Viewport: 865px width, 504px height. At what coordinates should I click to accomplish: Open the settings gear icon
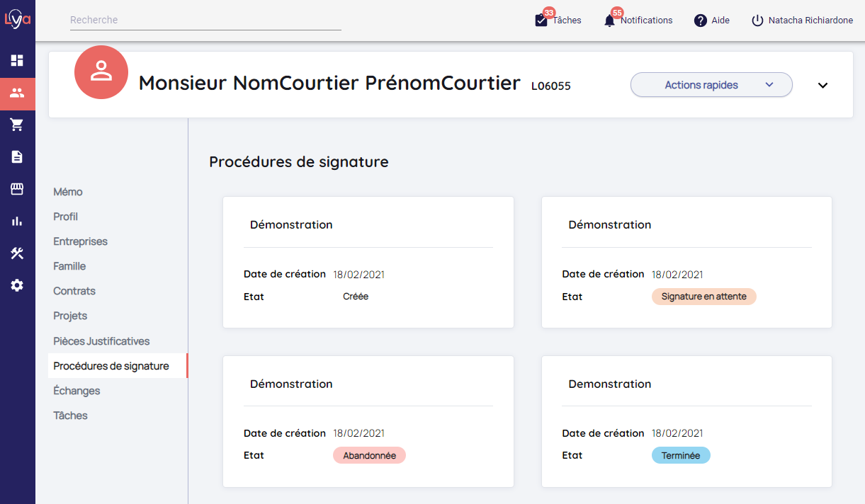point(17,285)
